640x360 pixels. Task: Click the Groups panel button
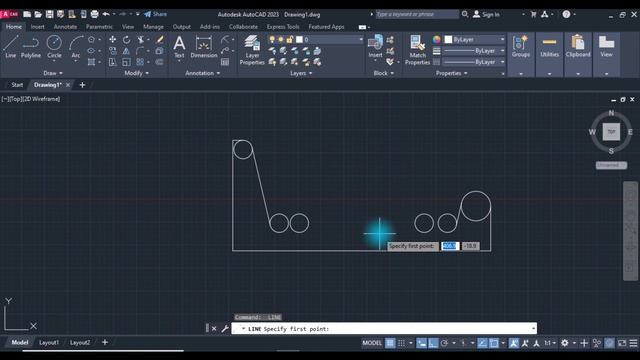click(521, 46)
